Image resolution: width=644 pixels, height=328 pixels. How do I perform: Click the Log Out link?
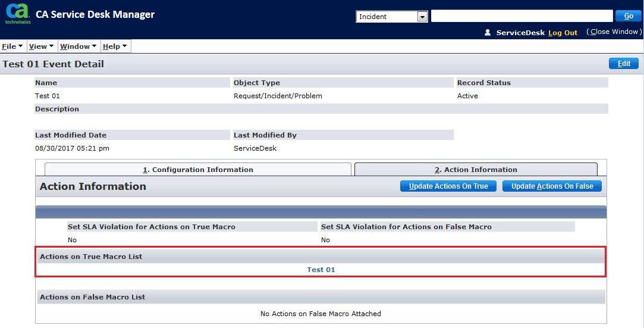[x=563, y=33]
